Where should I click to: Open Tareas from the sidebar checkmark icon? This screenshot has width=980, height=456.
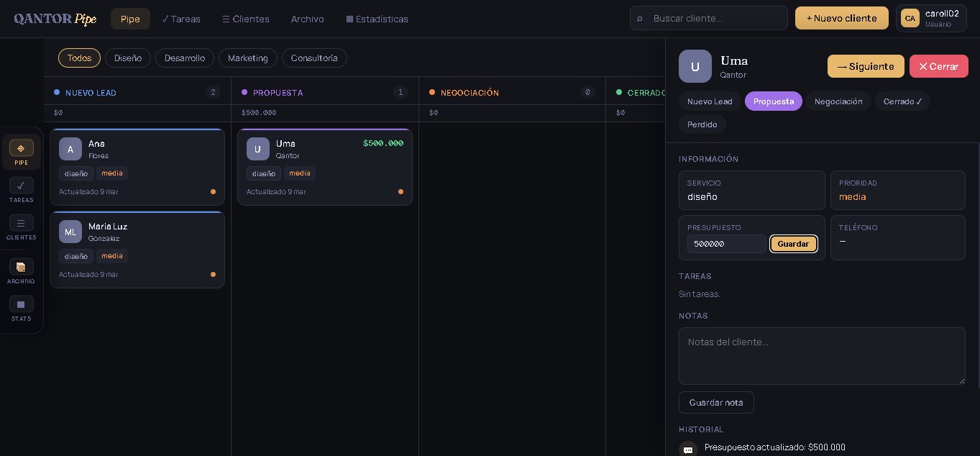point(21,186)
